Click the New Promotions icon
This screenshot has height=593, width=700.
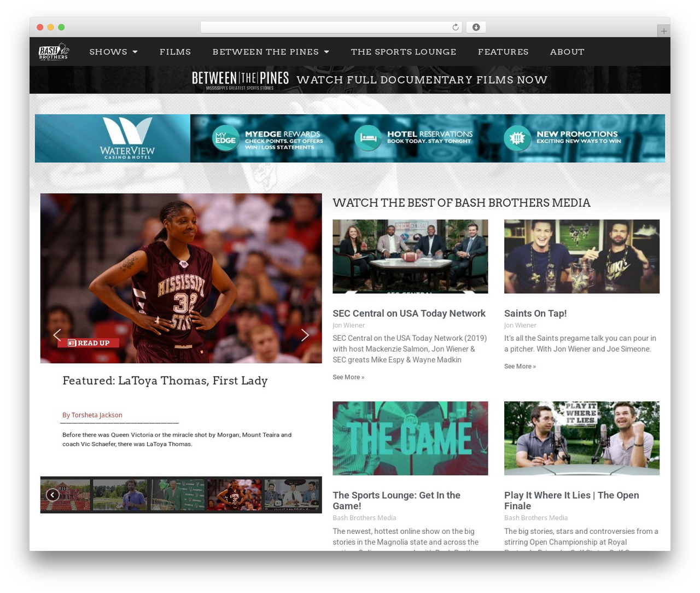(517, 138)
